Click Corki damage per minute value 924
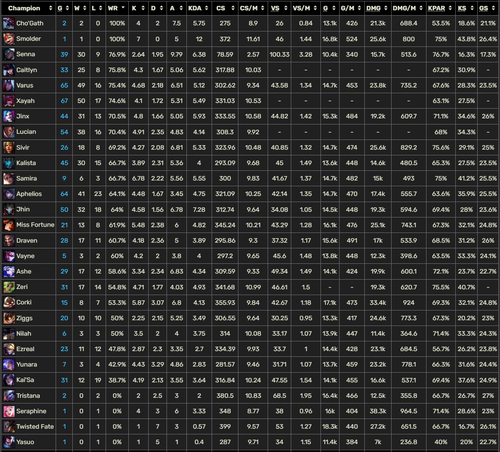This screenshot has width=500, height=452. click(408, 303)
